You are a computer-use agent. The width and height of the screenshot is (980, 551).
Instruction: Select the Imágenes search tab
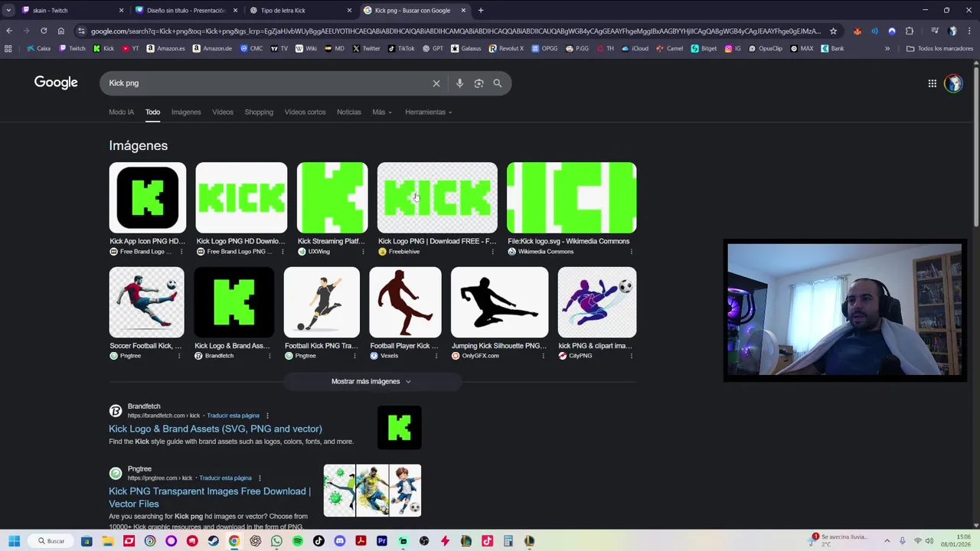pos(186,112)
